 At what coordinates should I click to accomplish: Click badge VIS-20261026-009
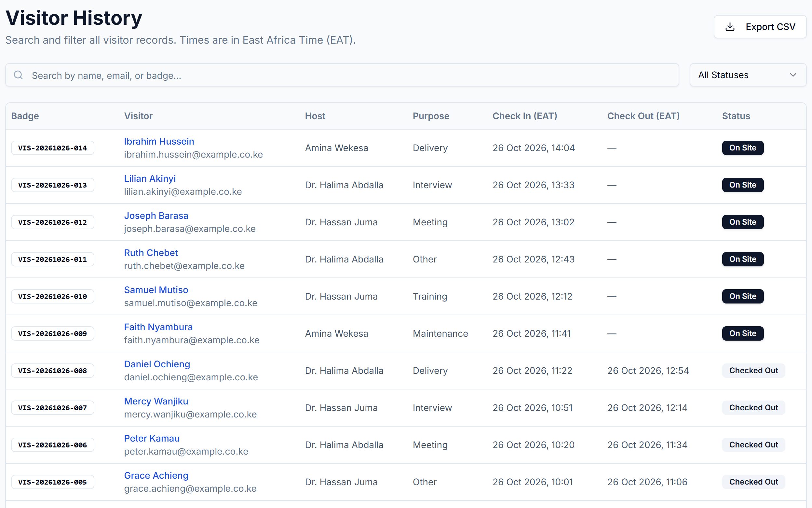click(53, 334)
